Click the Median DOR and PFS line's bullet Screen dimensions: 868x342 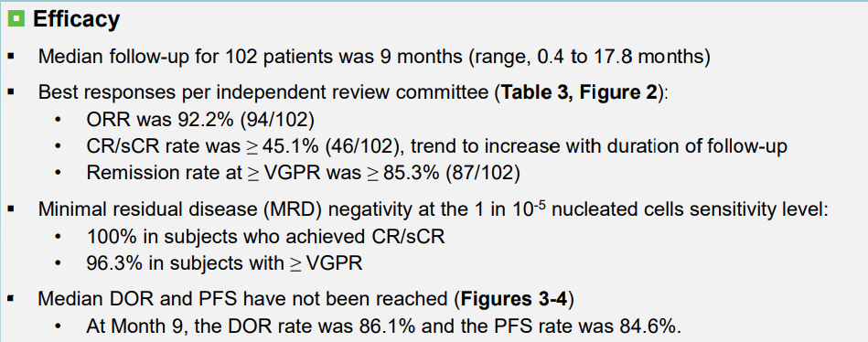12,299
